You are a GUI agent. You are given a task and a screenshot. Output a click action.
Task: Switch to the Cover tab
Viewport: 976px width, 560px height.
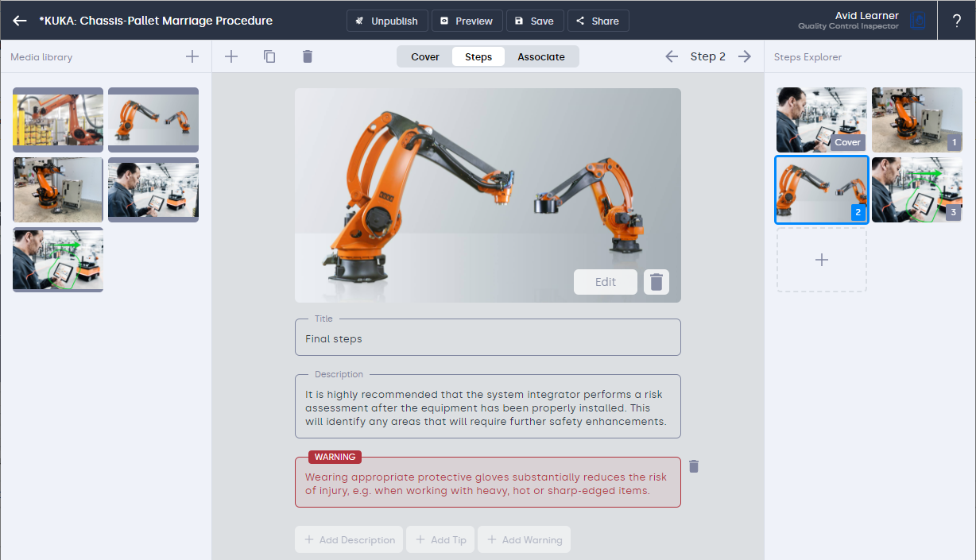pos(425,56)
